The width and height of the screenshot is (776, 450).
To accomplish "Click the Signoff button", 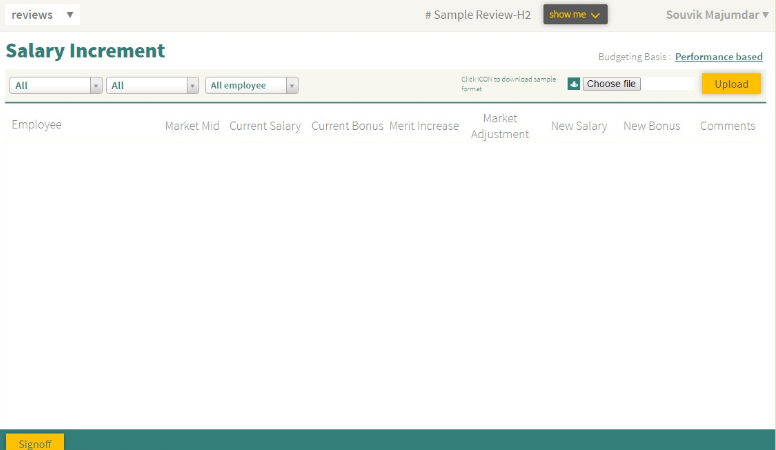I will coord(35,442).
